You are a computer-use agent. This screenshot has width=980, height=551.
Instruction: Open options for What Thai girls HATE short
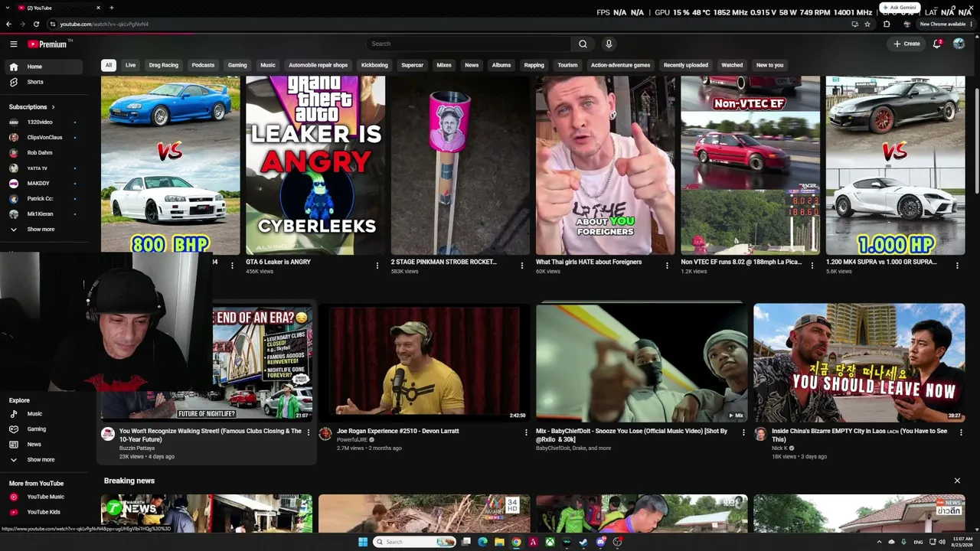pyautogui.click(x=667, y=266)
